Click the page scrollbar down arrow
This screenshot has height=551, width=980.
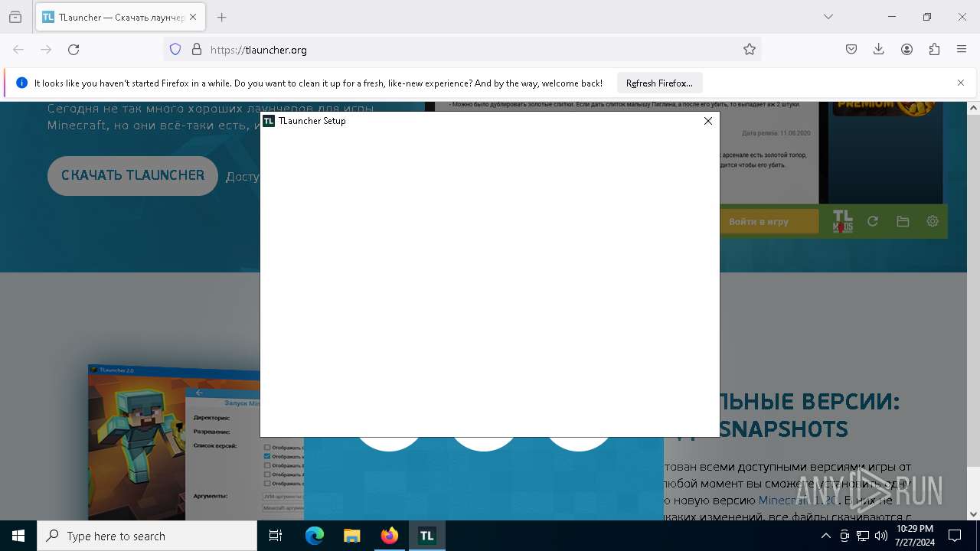click(973, 514)
